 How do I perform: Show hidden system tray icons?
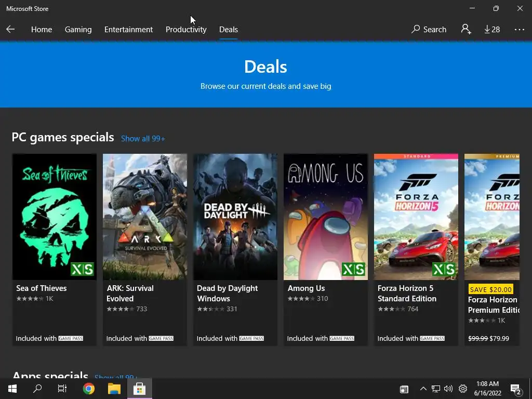(423, 389)
